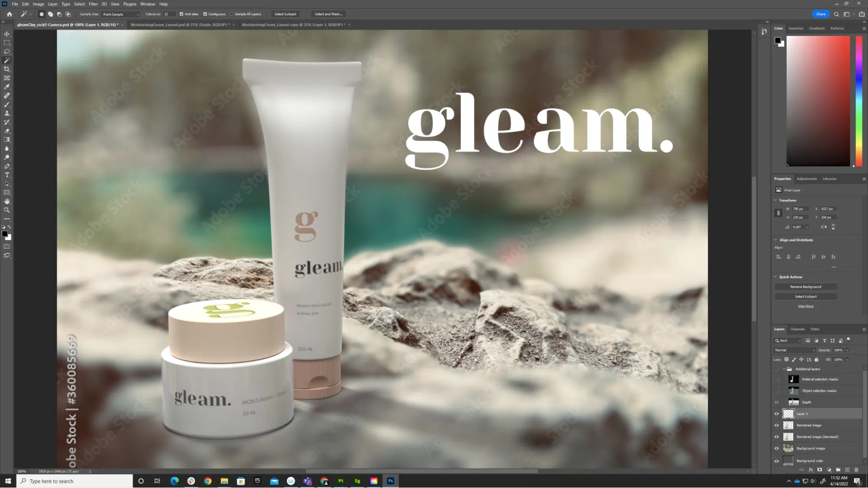Switch to the Channels tab

(x=797, y=329)
